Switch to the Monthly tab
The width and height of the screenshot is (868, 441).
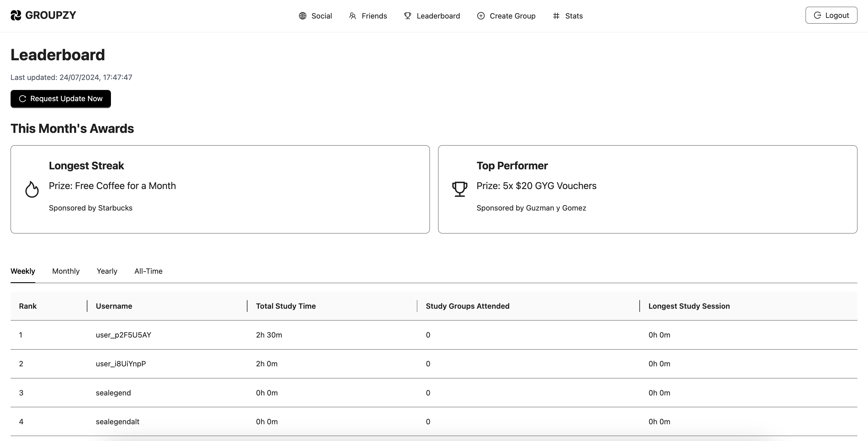[x=66, y=271]
